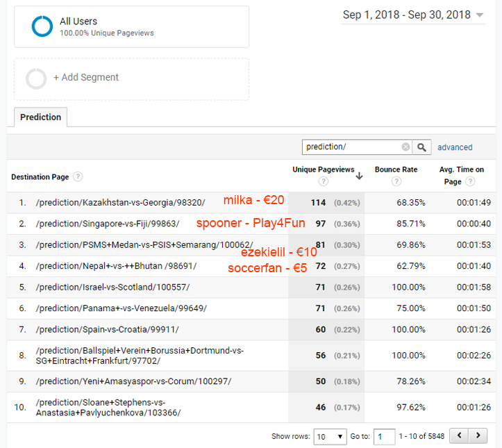This screenshot has height=448, width=502.
Task: Sort by Bounce Rate column header
Action: tap(396, 169)
